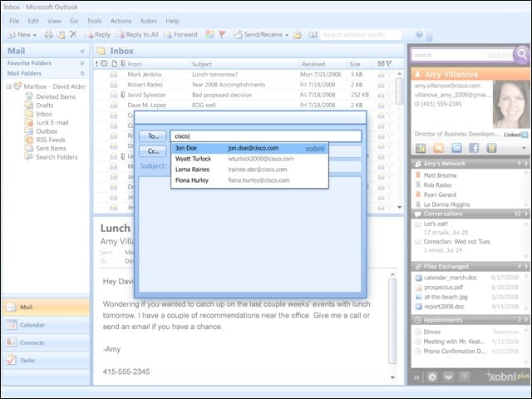
Task: Click the Delete X toolbar icon
Action: [x=73, y=34]
